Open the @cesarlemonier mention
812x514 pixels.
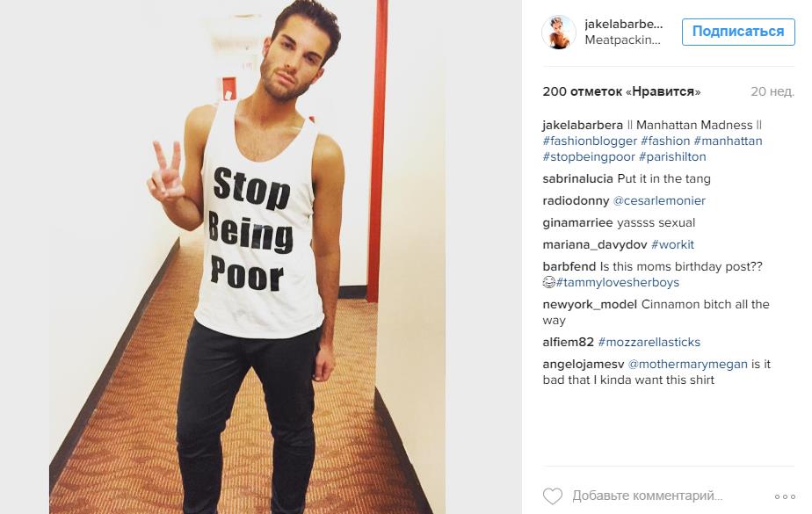(659, 201)
